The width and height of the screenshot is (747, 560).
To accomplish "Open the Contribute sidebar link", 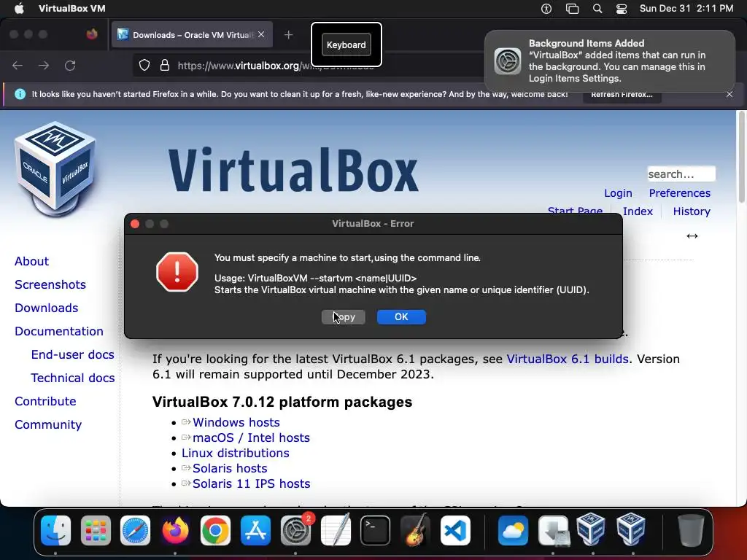I will [45, 401].
